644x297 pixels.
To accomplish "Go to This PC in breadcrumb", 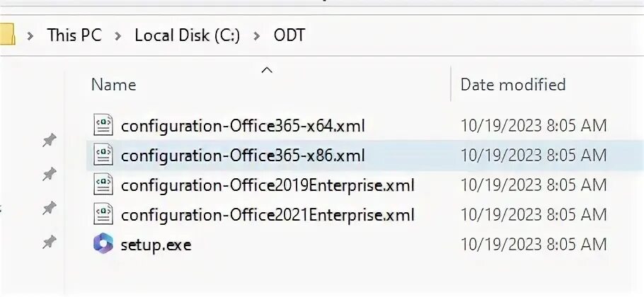I will click(74, 35).
